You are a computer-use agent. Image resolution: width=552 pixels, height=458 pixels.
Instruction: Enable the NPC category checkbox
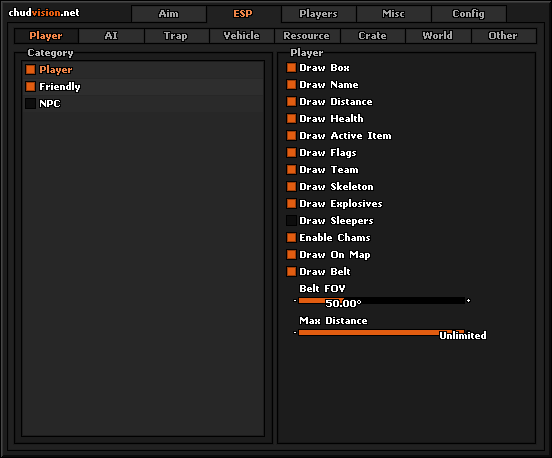[31, 103]
